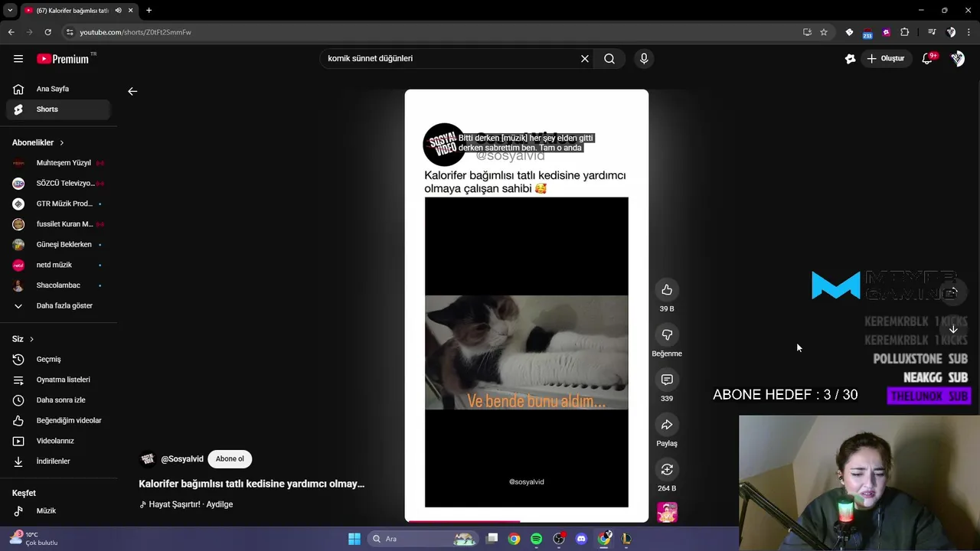
Task: Open Discord from the taskbar
Action: pyautogui.click(x=581, y=539)
